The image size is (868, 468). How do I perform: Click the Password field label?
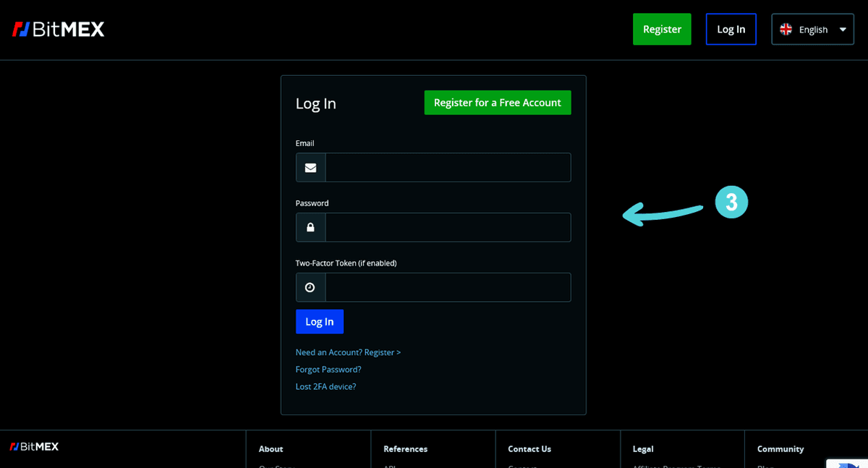click(x=312, y=203)
